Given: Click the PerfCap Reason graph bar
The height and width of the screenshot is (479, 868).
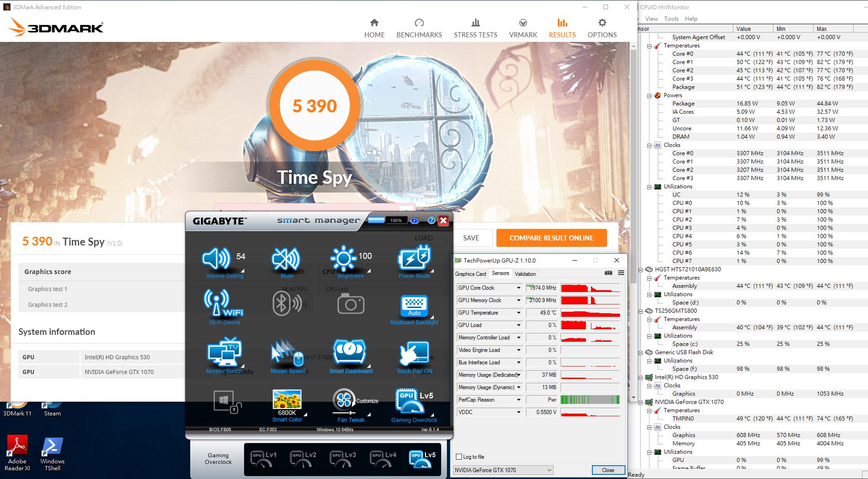Looking at the screenshot, I should pyautogui.click(x=590, y=400).
